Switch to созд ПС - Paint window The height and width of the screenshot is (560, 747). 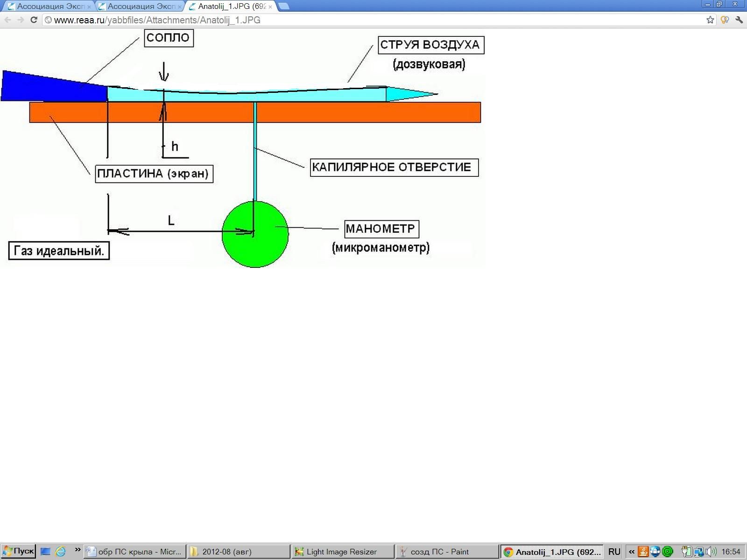[447, 552]
